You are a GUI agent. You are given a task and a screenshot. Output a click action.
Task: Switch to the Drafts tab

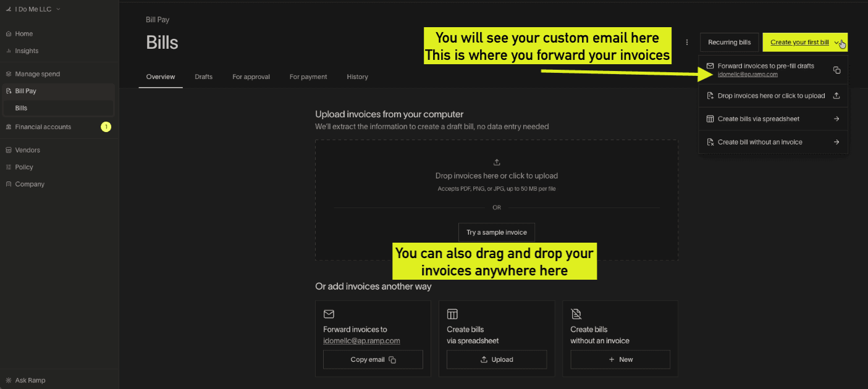click(203, 77)
